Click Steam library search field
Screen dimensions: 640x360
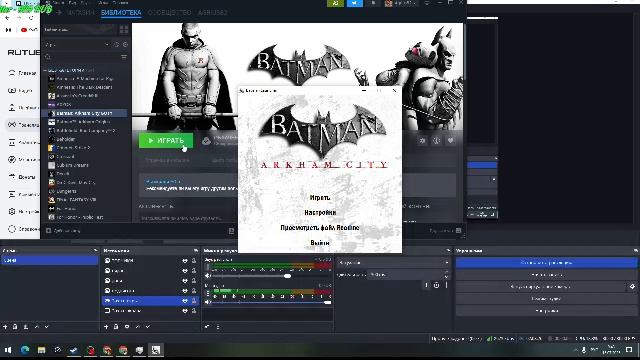pos(82,57)
